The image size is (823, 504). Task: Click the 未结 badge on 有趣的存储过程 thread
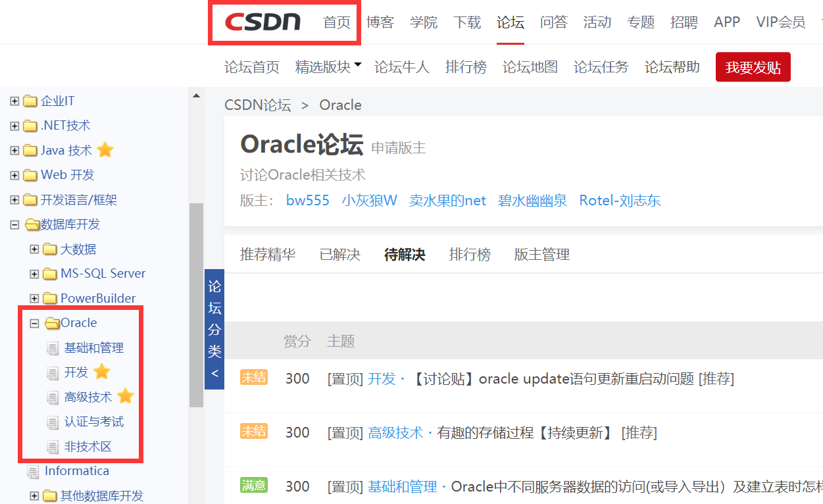tap(254, 431)
